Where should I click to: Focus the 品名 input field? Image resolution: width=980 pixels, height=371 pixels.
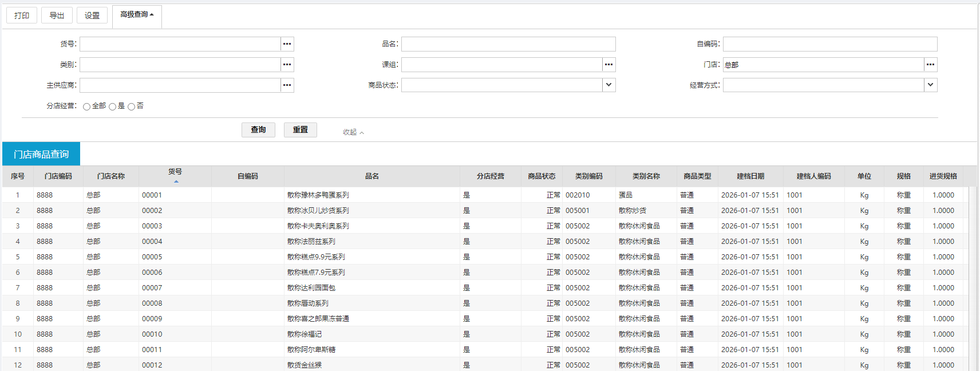click(x=508, y=44)
